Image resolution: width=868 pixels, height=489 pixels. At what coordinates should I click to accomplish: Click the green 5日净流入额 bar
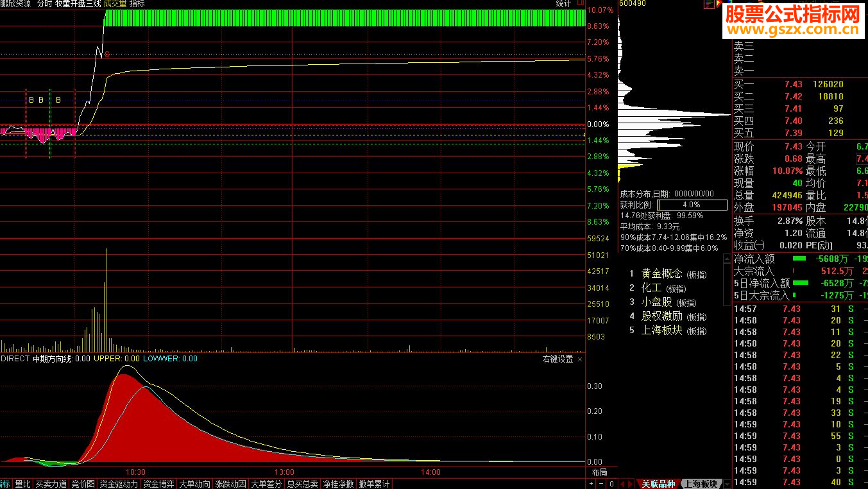(x=801, y=282)
